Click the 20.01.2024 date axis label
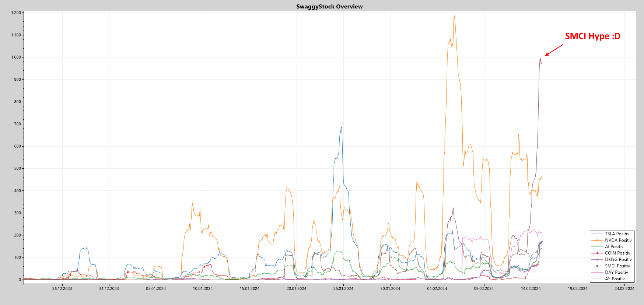The image size is (644, 305). 296,288
